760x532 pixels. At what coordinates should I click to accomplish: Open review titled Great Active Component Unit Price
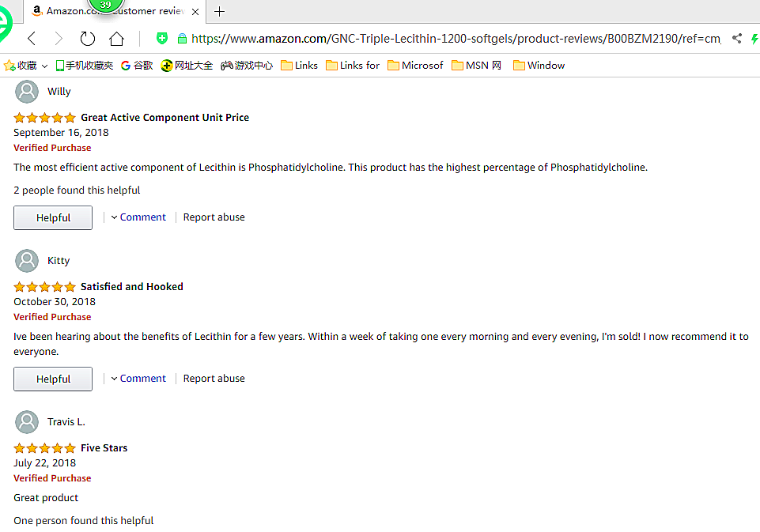(164, 118)
